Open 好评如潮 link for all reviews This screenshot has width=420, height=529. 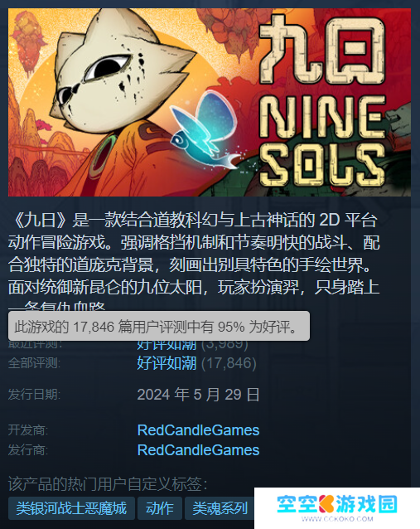(x=167, y=363)
